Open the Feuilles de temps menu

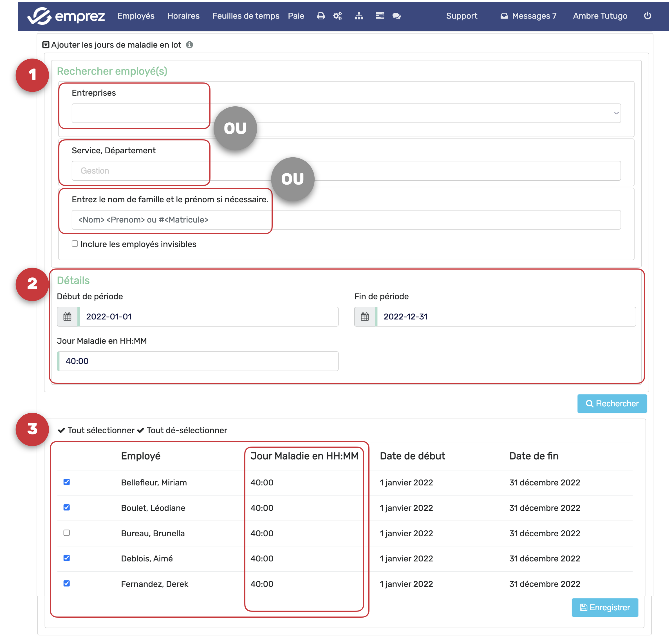tap(246, 16)
